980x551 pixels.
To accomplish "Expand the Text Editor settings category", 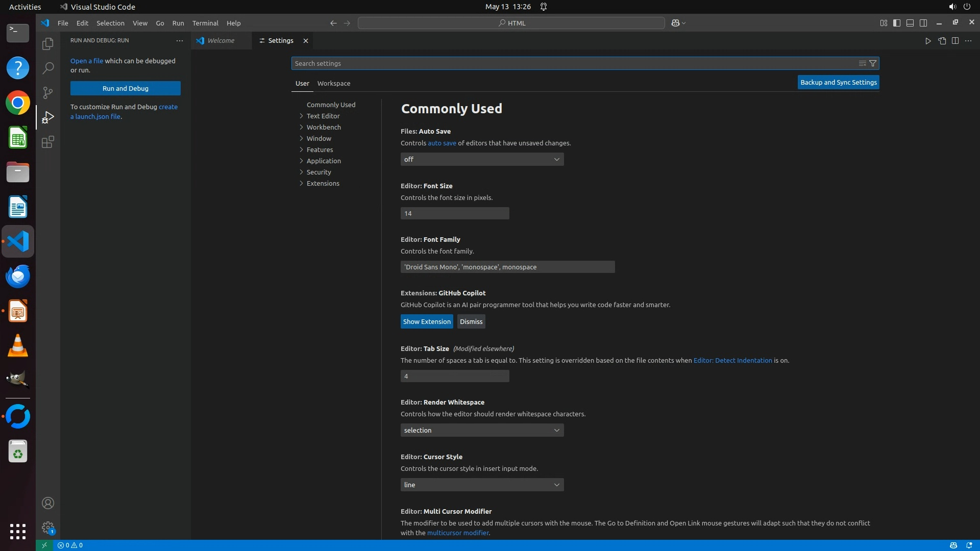I will point(323,116).
